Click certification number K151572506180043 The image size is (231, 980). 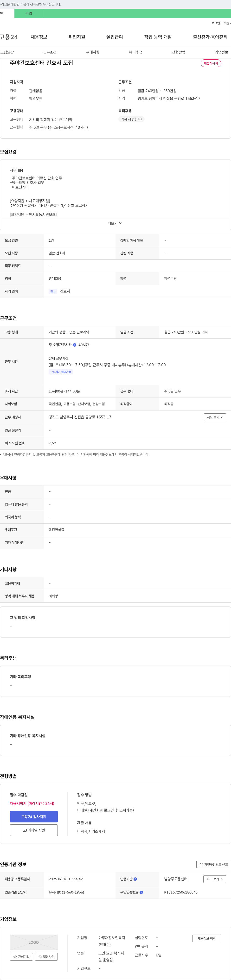[x=181, y=892]
